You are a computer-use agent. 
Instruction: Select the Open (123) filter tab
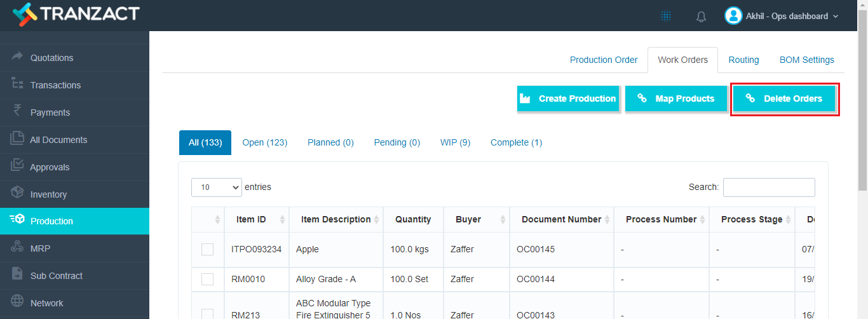click(x=265, y=142)
